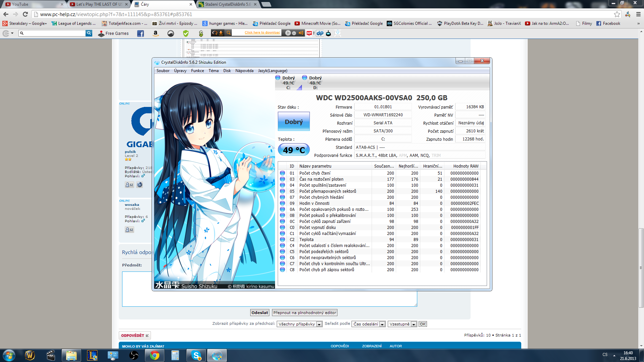Open pulsik's user profile link
The height and width of the screenshot is (362, 644).
tap(130, 152)
